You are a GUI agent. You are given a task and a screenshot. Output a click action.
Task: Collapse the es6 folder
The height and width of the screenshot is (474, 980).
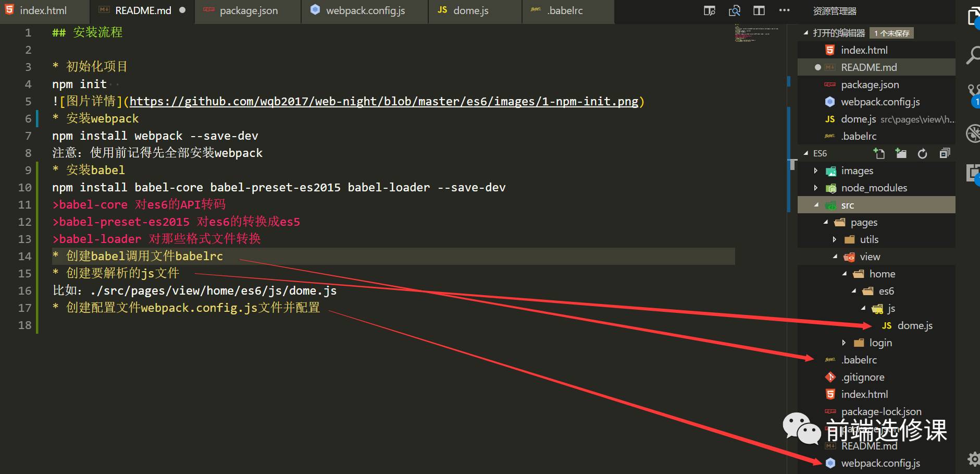[x=853, y=291]
